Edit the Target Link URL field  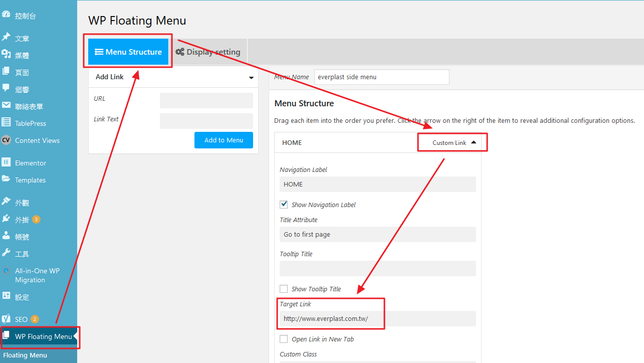pos(377,318)
